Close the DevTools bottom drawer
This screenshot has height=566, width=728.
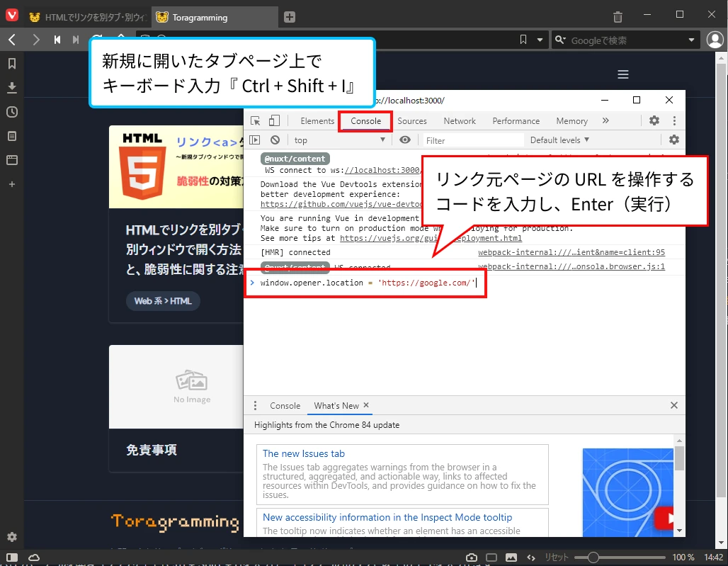pyautogui.click(x=674, y=405)
